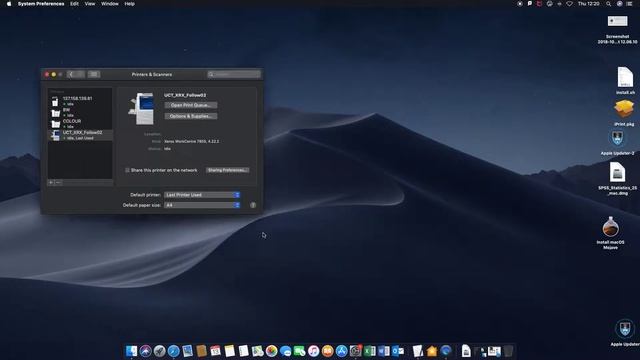Open System Preferences menu in menu bar
The height and width of the screenshot is (360, 640).
click(x=41, y=4)
